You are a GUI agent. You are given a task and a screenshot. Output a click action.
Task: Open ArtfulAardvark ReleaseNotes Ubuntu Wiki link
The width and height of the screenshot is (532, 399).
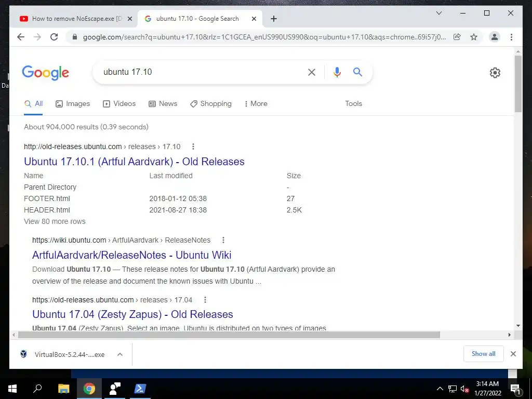click(x=131, y=255)
